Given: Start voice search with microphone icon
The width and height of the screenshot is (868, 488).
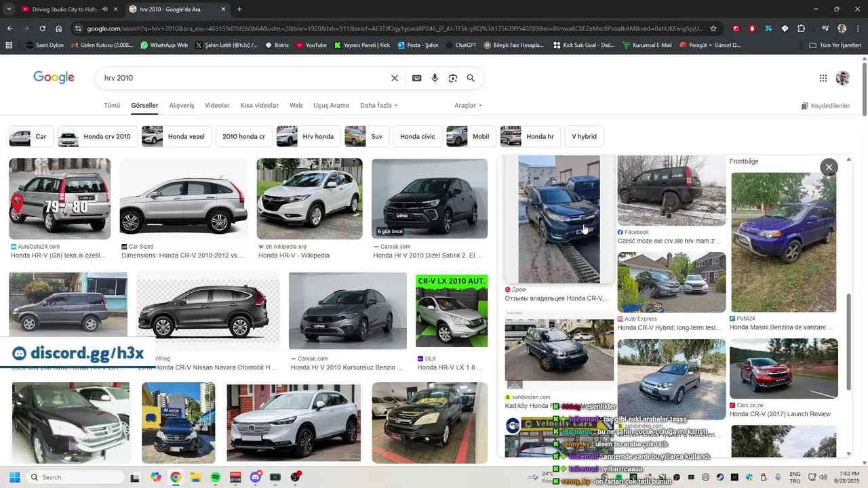Looking at the screenshot, I should tap(435, 78).
